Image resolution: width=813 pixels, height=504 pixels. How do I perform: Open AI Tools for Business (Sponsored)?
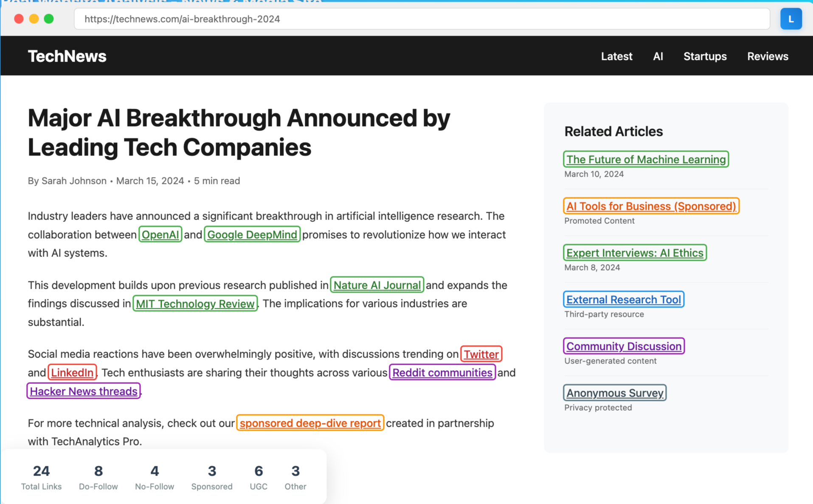click(651, 206)
